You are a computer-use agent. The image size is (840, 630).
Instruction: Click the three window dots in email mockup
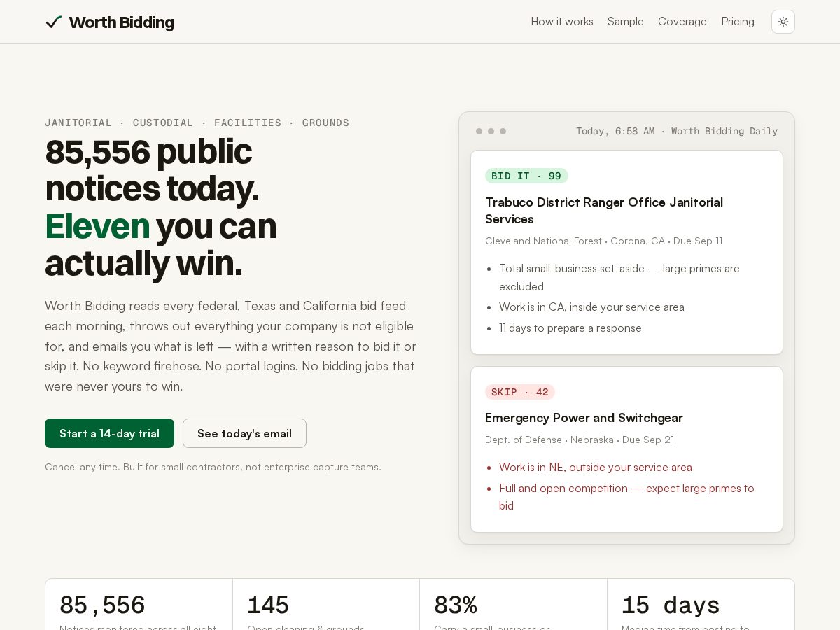(491, 131)
